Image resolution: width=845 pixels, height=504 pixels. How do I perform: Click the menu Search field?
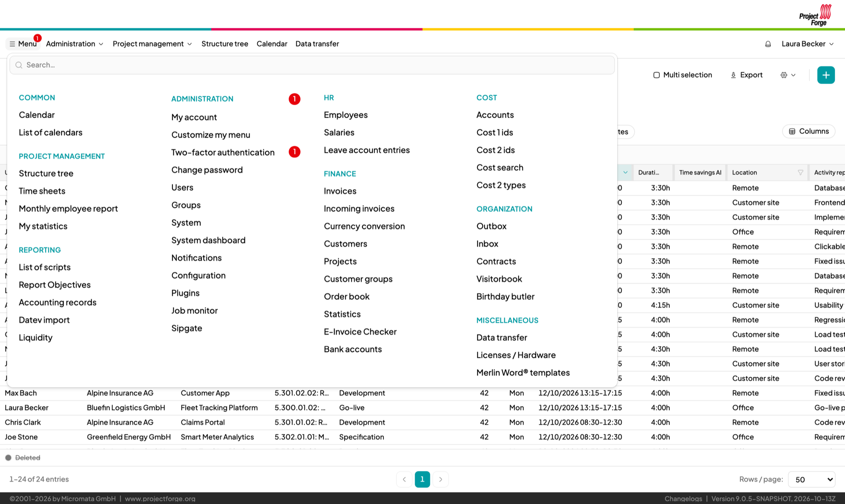(x=312, y=65)
